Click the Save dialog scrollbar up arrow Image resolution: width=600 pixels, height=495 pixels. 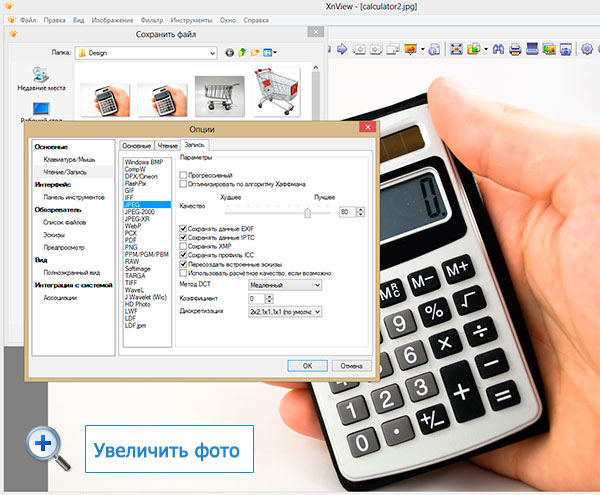pos(316,68)
